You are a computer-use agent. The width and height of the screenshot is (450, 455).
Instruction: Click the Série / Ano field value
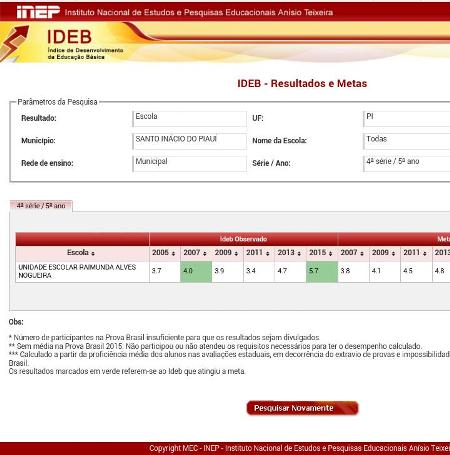coord(406,164)
